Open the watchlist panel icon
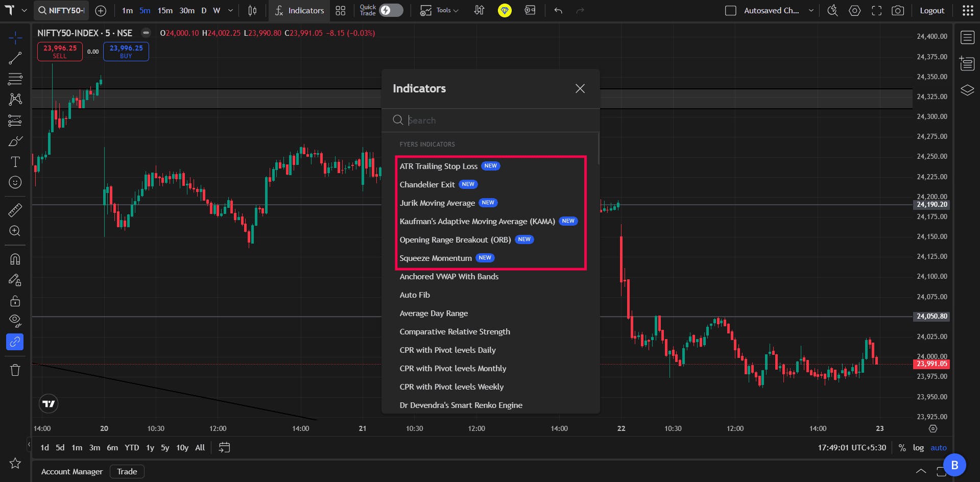 tap(967, 38)
